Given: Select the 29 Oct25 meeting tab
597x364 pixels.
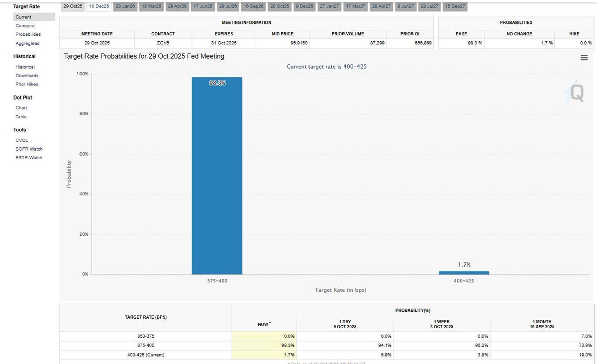Looking at the screenshot, I should point(72,6).
